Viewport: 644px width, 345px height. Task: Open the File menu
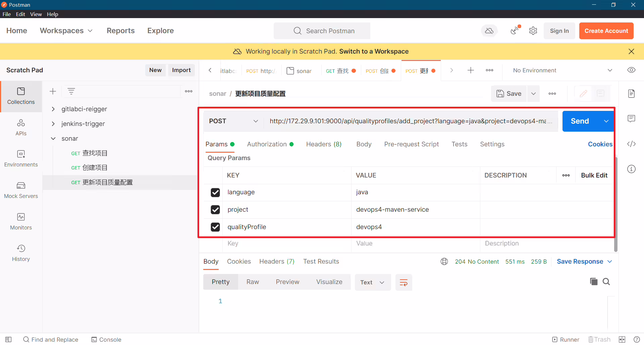[7, 14]
